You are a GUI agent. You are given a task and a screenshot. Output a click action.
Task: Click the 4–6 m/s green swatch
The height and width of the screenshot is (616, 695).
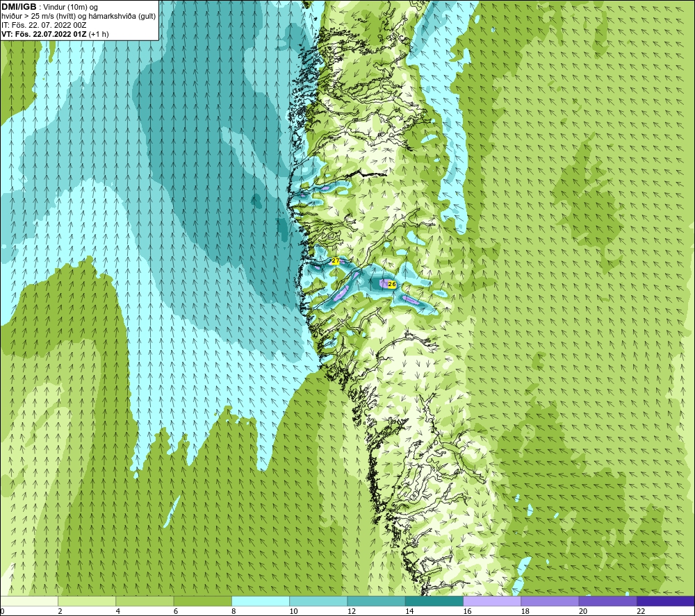tap(145, 601)
